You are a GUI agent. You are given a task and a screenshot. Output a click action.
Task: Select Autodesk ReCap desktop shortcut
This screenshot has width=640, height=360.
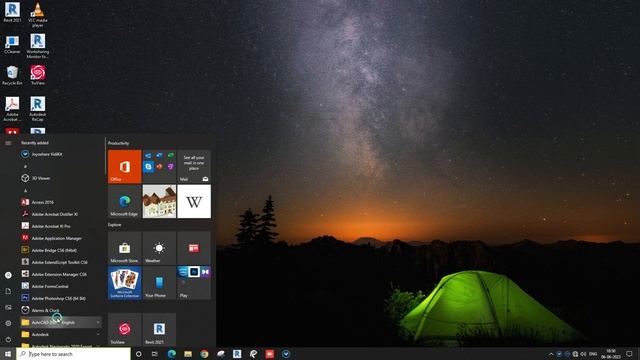38,109
